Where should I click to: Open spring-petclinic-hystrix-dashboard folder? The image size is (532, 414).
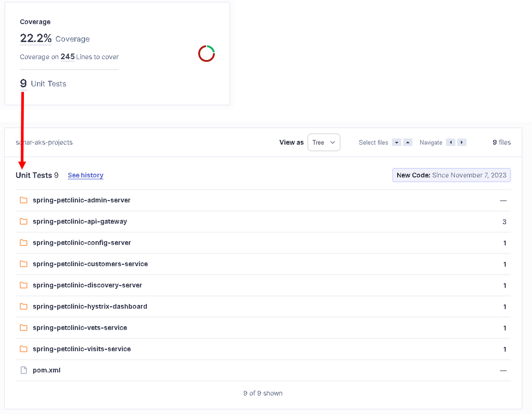[x=90, y=306]
